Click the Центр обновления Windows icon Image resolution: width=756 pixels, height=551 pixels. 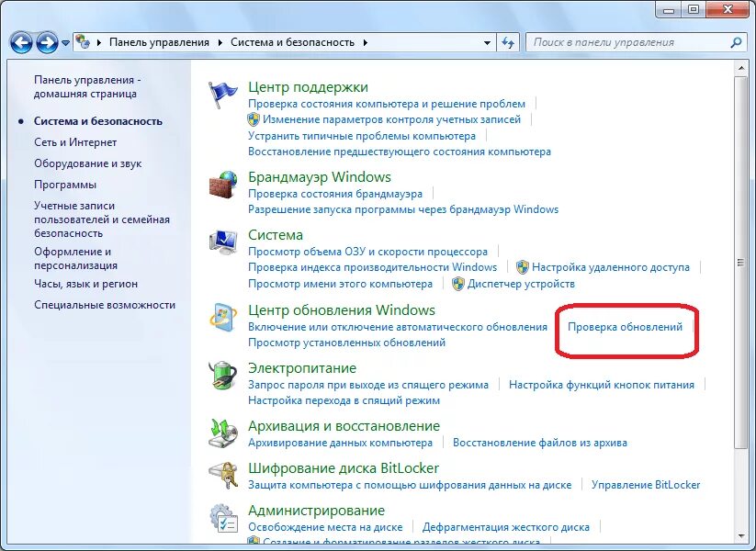(222, 317)
